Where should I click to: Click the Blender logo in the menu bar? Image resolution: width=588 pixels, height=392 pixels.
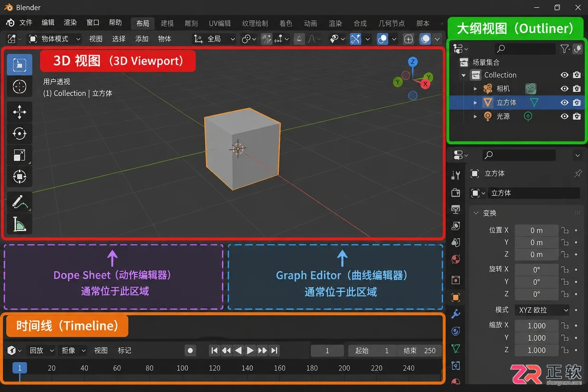[x=10, y=23]
